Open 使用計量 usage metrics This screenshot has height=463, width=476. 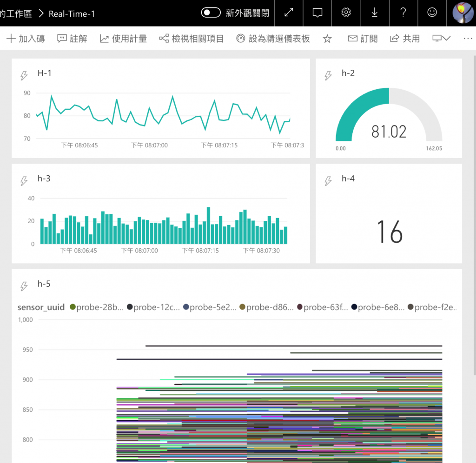(123, 39)
